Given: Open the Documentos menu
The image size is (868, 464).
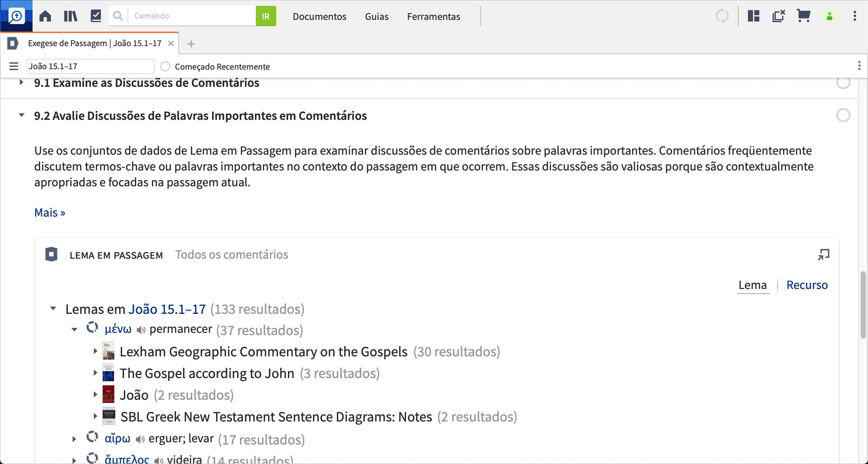Looking at the screenshot, I should coord(319,16).
